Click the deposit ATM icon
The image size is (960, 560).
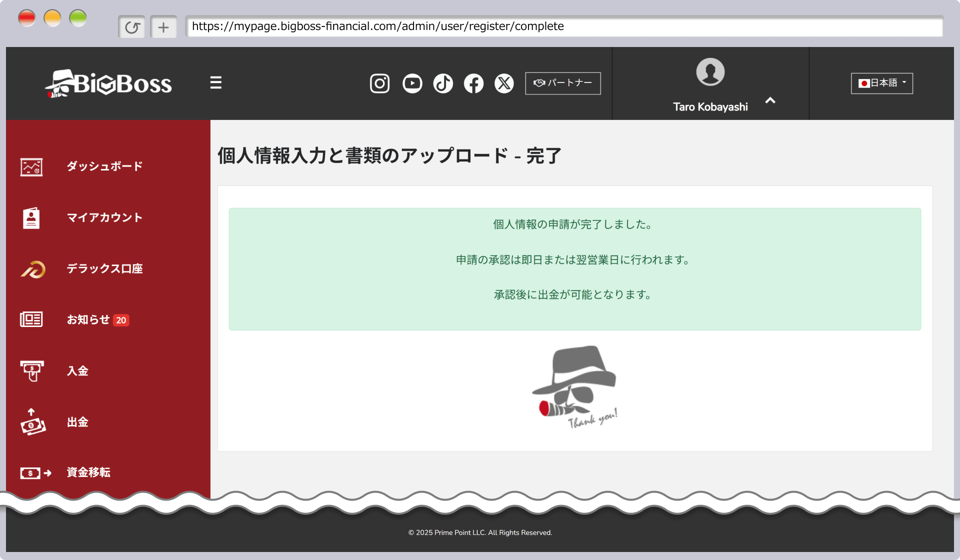tap(32, 371)
